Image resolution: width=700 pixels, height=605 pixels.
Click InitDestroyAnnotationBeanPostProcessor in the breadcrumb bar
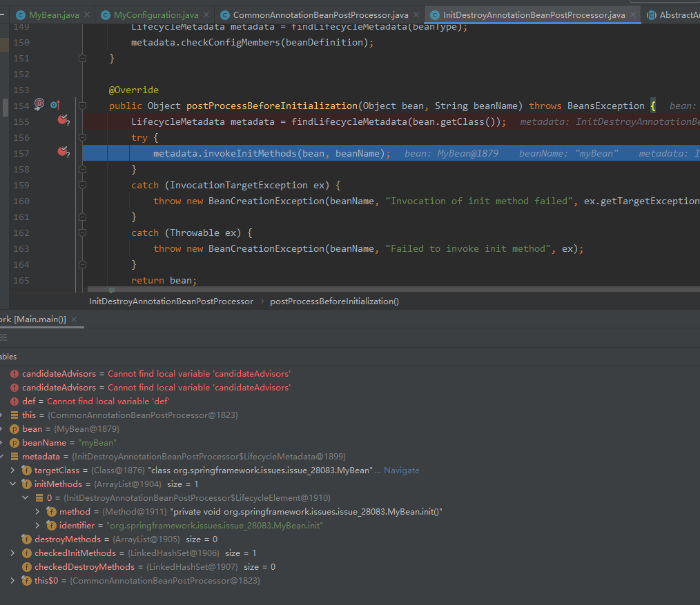point(171,301)
